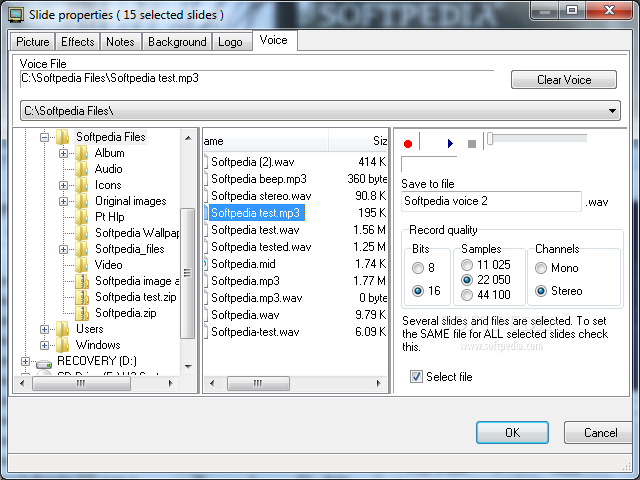Sort files by the Size column header

point(358,141)
